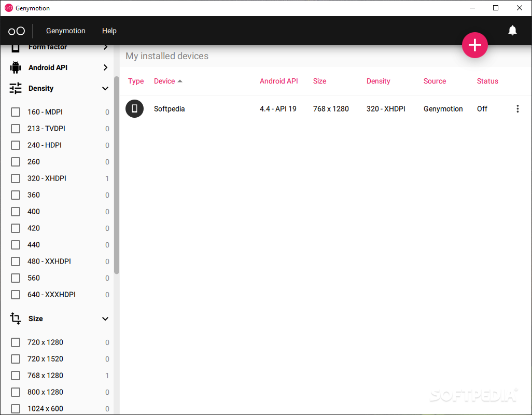Viewport: 532px width, 415px height.
Task: Open the notifications bell
Action: [512, 31]
